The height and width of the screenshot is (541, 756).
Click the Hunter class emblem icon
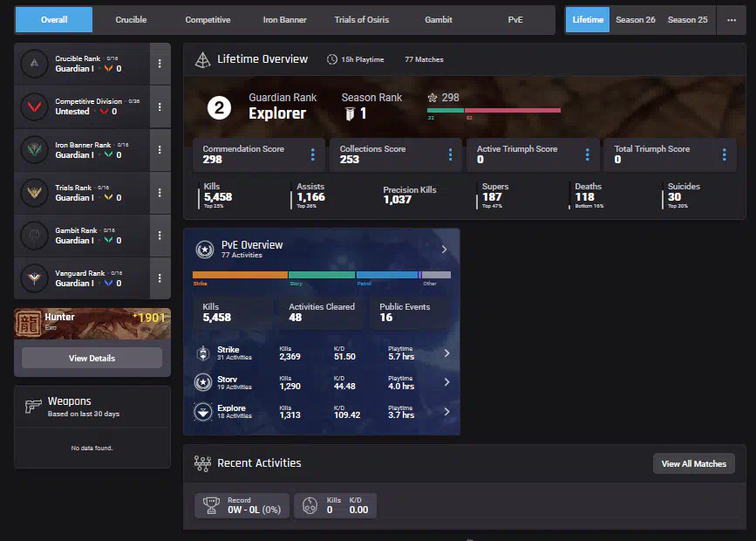[29, 324]
